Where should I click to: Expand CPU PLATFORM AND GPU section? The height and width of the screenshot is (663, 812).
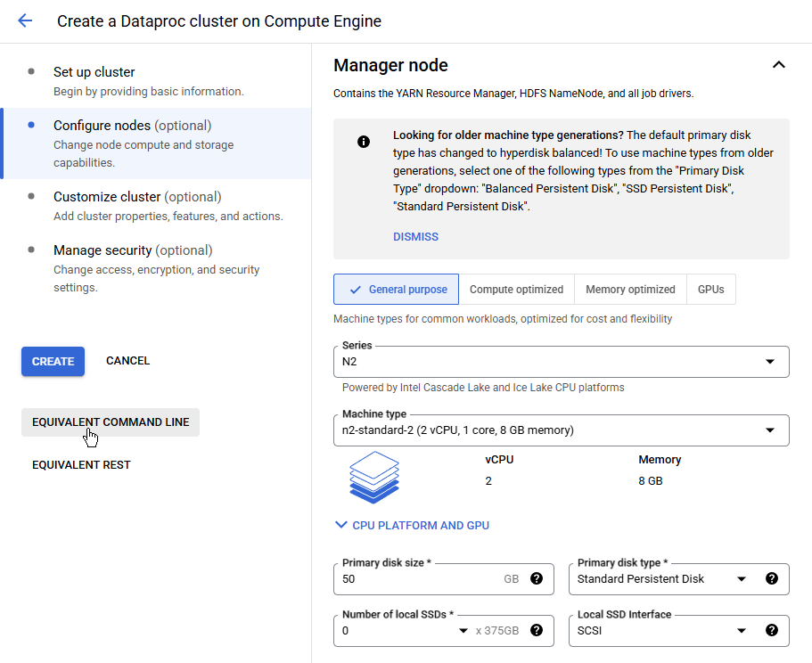point(412,526)
